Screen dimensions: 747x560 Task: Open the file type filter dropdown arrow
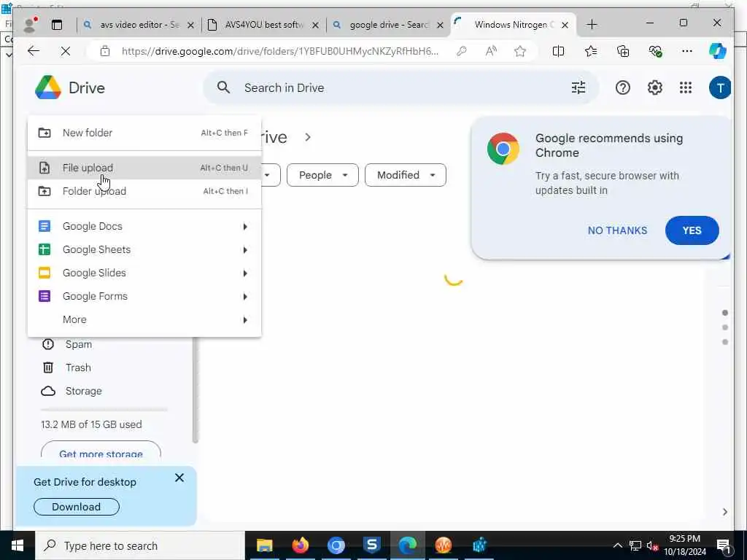point(267,175)
